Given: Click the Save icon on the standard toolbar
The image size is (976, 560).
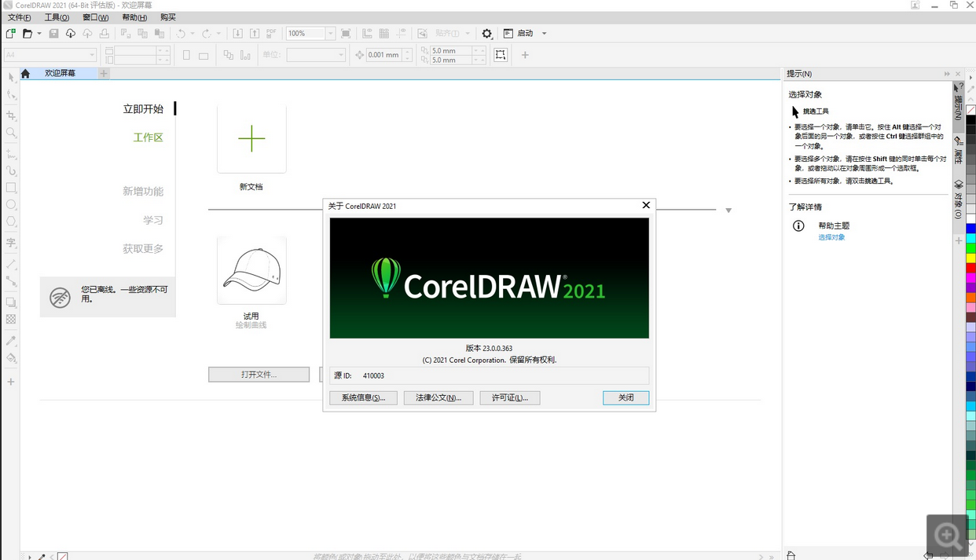Looking at the screenshot, I should (53, 33).
